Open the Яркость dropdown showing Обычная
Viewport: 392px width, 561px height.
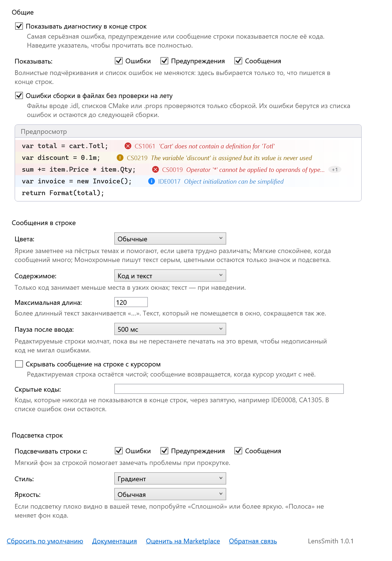point(170,494)
